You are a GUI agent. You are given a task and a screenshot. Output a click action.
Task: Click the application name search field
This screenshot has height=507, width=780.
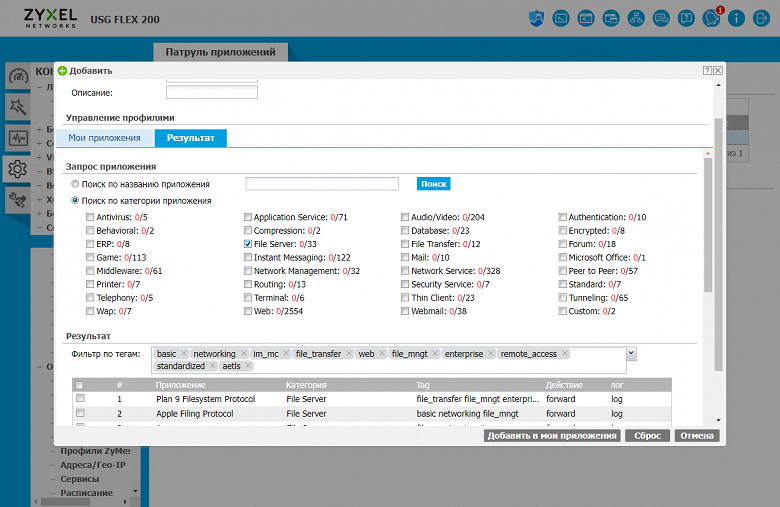tap(322, 184)
